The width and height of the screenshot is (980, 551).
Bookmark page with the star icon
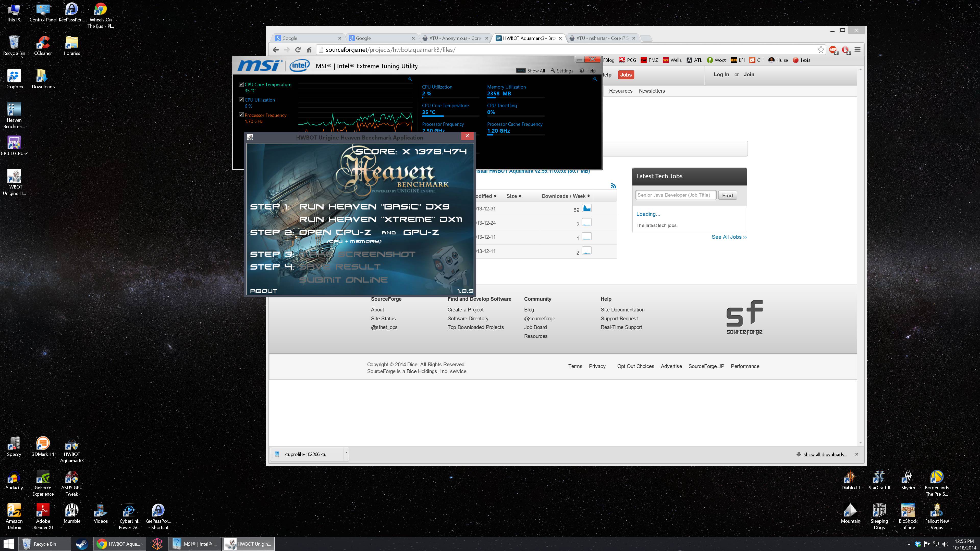(x=820, y=50)
